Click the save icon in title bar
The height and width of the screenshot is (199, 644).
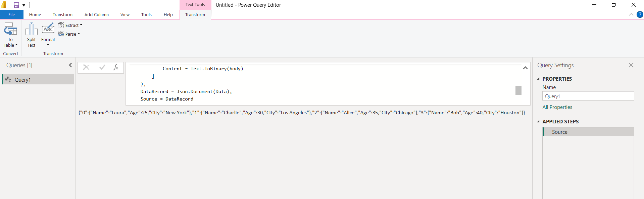click(x=16, y=5)
